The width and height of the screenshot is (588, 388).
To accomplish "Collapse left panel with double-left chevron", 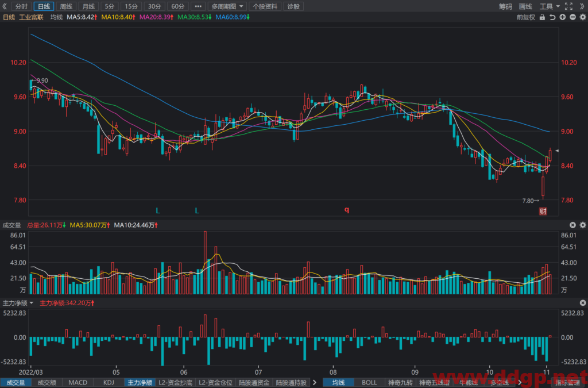I will pos(5,6).
